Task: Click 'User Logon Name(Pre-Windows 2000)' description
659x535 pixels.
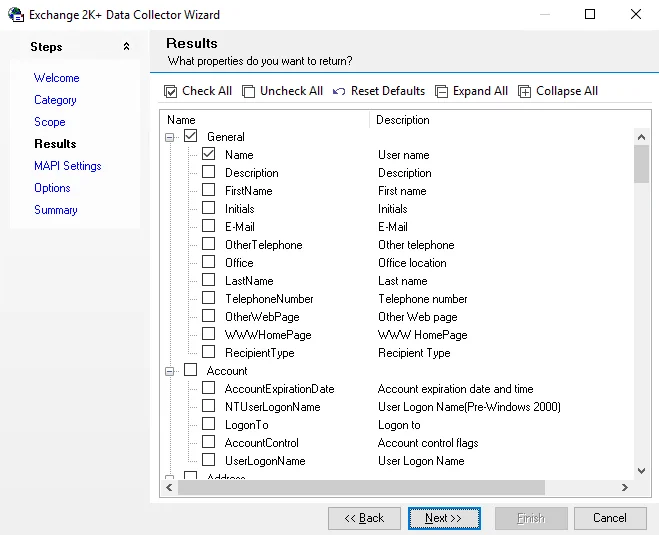Action: [469, 407]
